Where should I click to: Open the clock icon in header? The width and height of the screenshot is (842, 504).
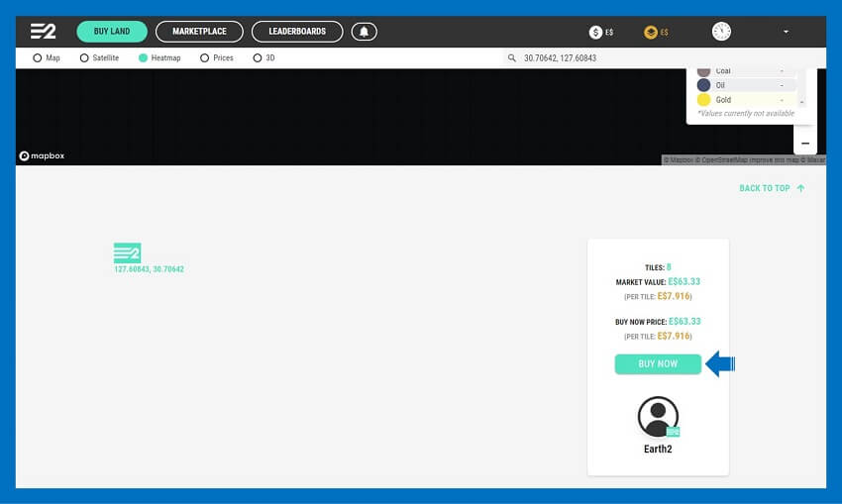[x=721, y=32]
